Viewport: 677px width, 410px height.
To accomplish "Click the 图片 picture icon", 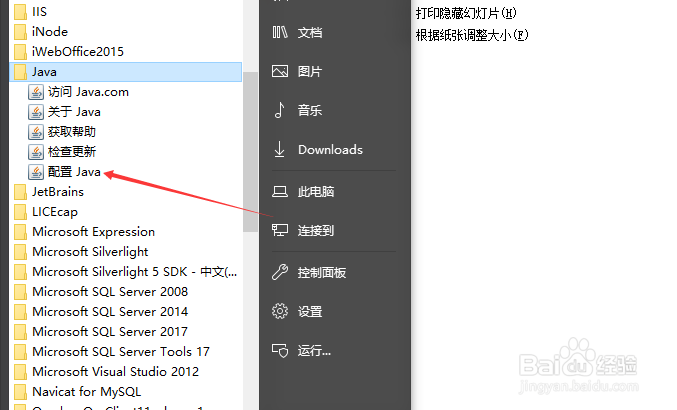I will coord(280,71).
